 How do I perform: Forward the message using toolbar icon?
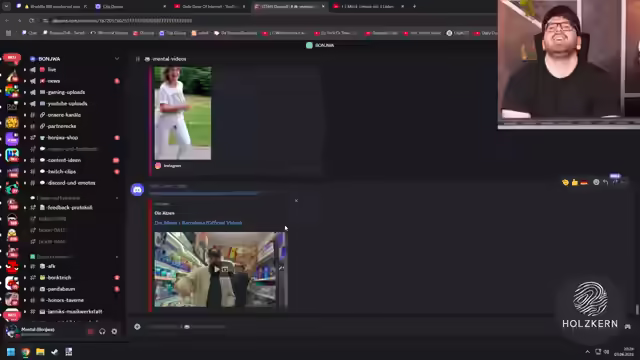coord(615,182)
